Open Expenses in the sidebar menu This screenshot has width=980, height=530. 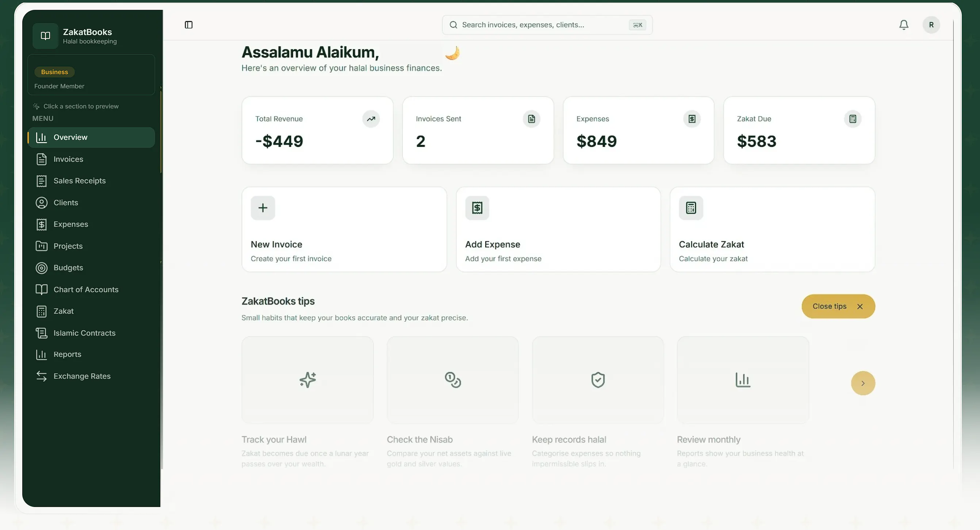[91, 224]
